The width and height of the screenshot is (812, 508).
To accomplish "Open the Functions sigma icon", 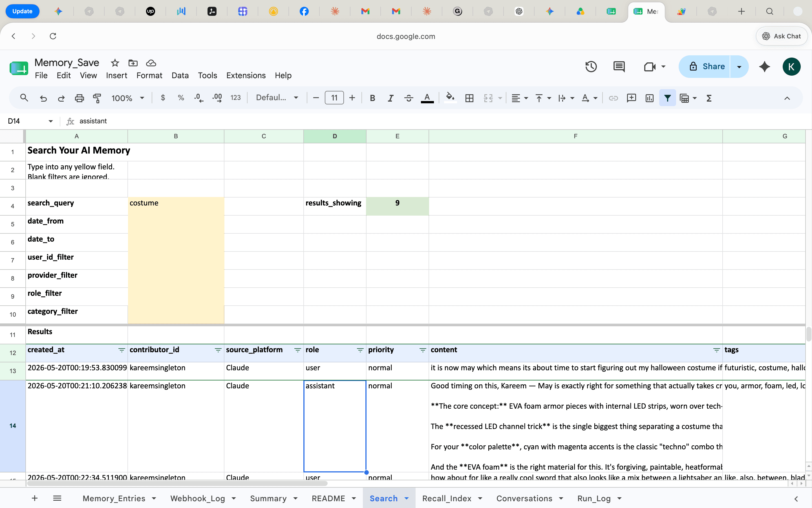I will coord(709,98).
